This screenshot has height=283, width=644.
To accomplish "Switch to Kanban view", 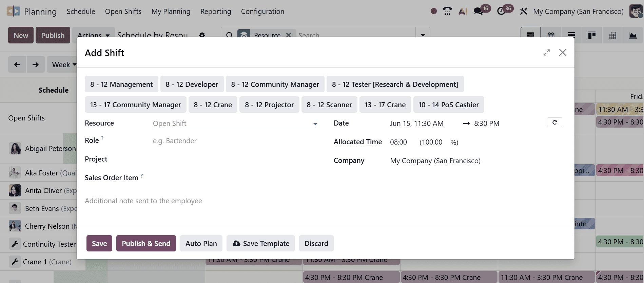I will [592, 35].
